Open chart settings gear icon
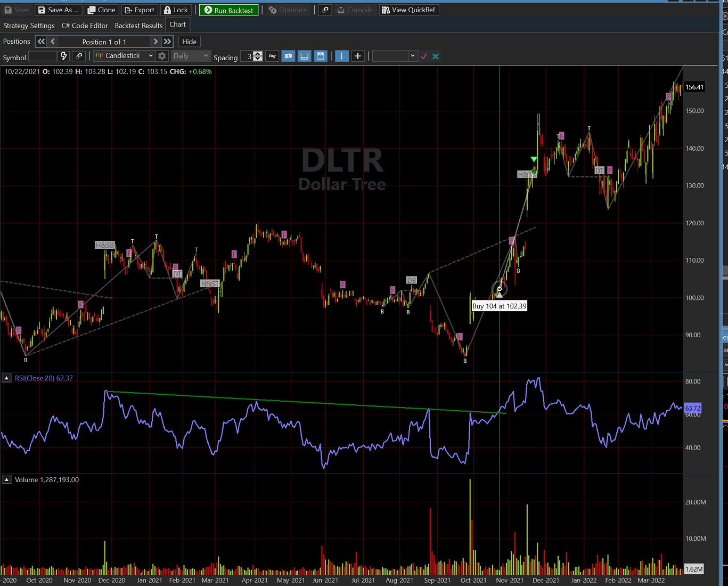The width and height of the screenshot is (728, 586). point(162,56)
